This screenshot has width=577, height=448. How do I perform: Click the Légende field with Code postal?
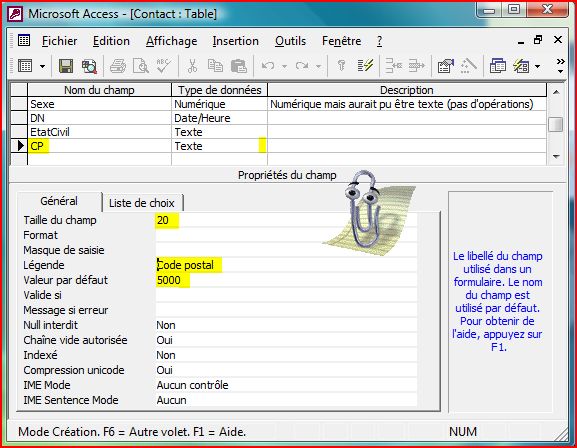click(286, 265)
